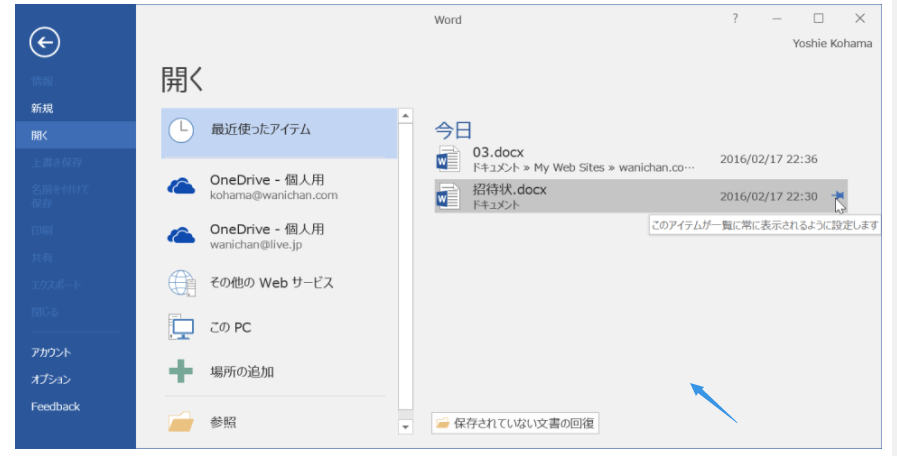Click the locations list scrollbar track
This screenshot has height=456, width=897.
pyautogui.click(x=405, y=267)
